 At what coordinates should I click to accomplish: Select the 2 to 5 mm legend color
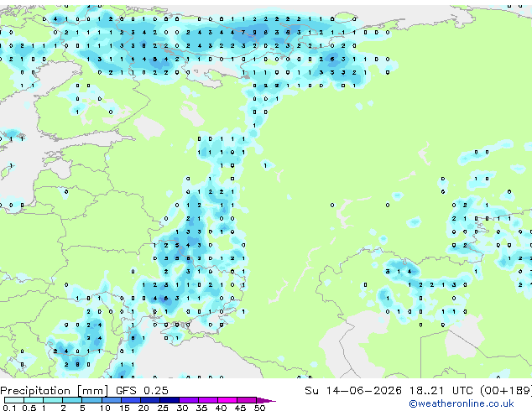coord(72,400)
